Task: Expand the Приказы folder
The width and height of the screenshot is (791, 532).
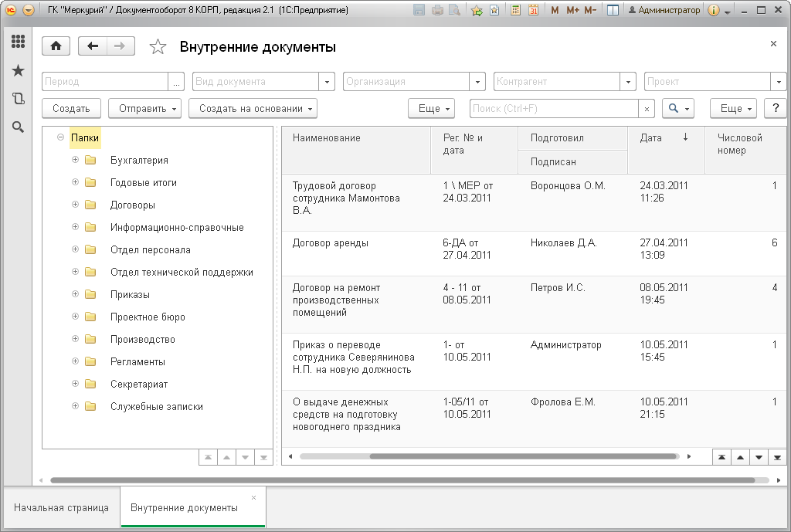Action: point(75,294)
